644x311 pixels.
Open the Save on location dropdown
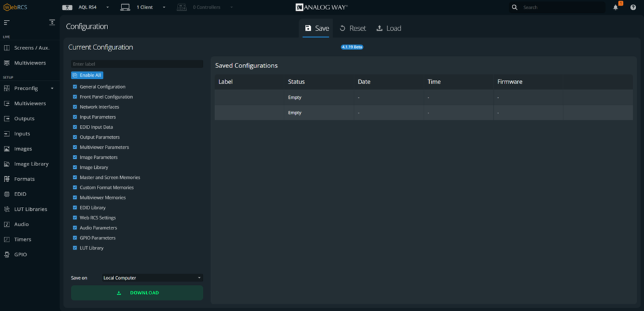[x=151, y=278]
